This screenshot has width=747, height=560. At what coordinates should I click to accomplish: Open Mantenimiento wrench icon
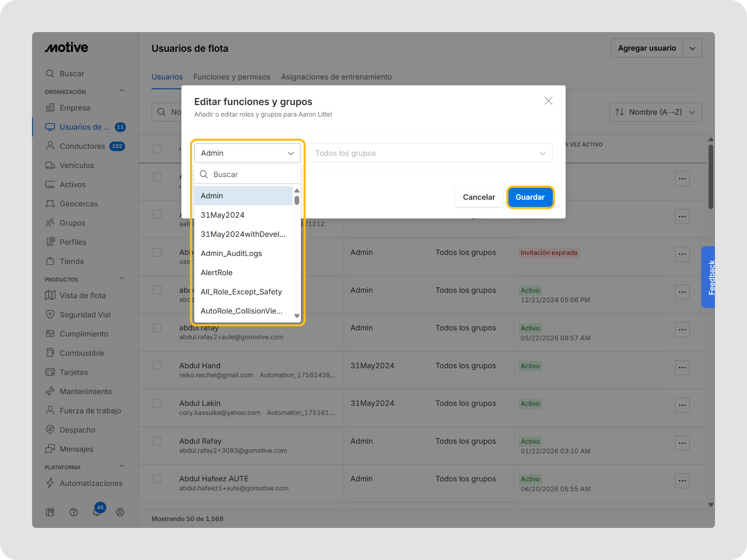50,391
